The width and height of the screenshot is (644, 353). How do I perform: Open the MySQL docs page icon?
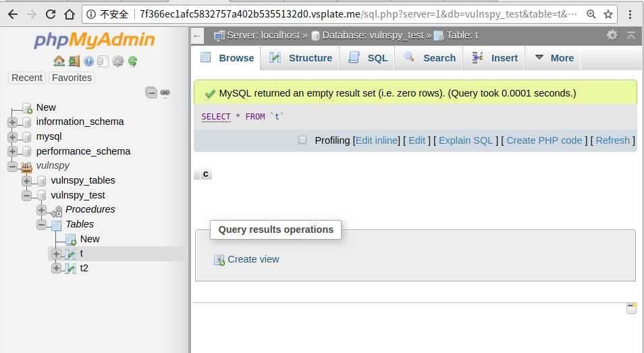point(103,61)
